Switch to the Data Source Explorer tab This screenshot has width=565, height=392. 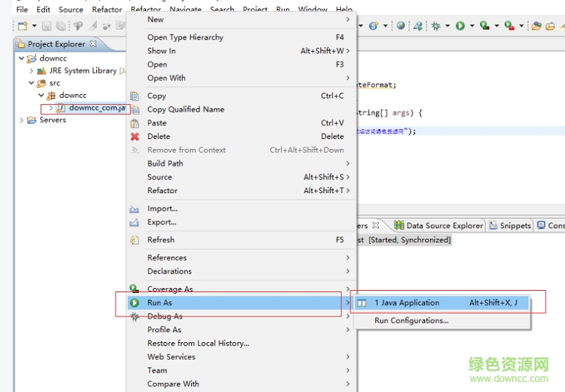pos(438,226)
